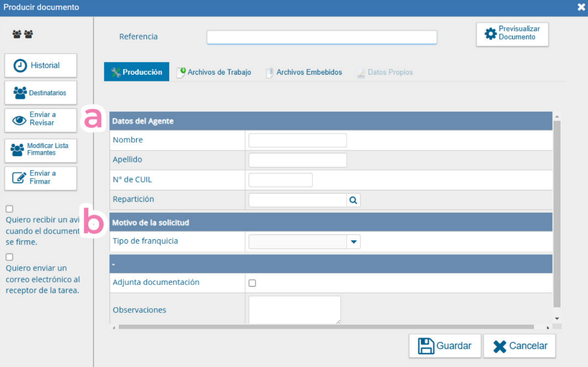Click the Previsualizar Documento gear icon
The image size is (588, 367).
[x=490, y=34]
